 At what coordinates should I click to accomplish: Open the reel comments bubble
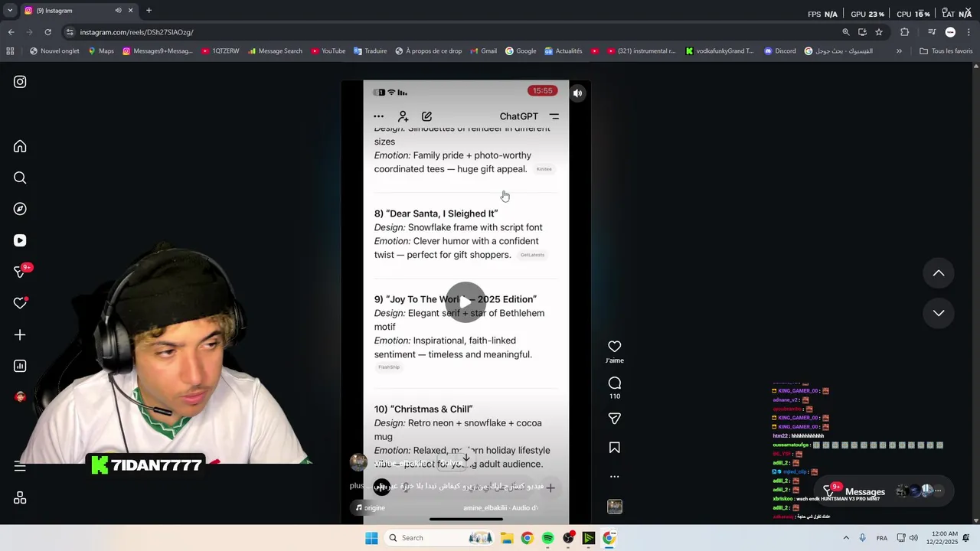614,383
